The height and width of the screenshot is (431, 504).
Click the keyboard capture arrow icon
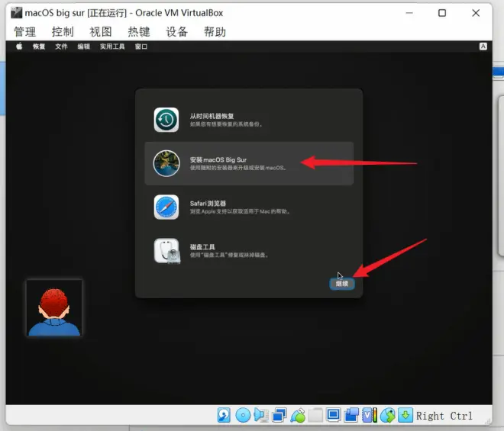[x=405, y=415]
